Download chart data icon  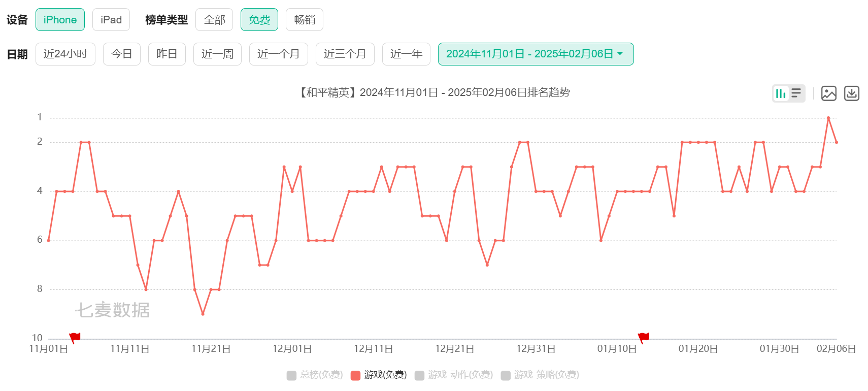[x=852, y=93]
